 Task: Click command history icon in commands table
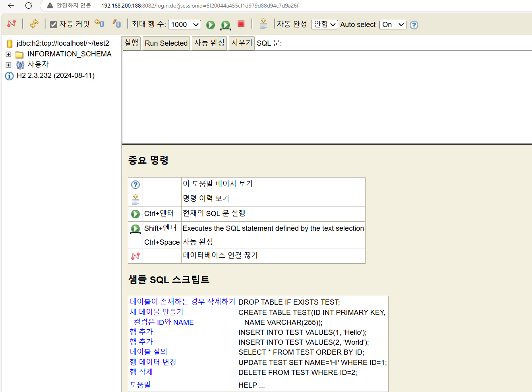click(x=135, y=199)
